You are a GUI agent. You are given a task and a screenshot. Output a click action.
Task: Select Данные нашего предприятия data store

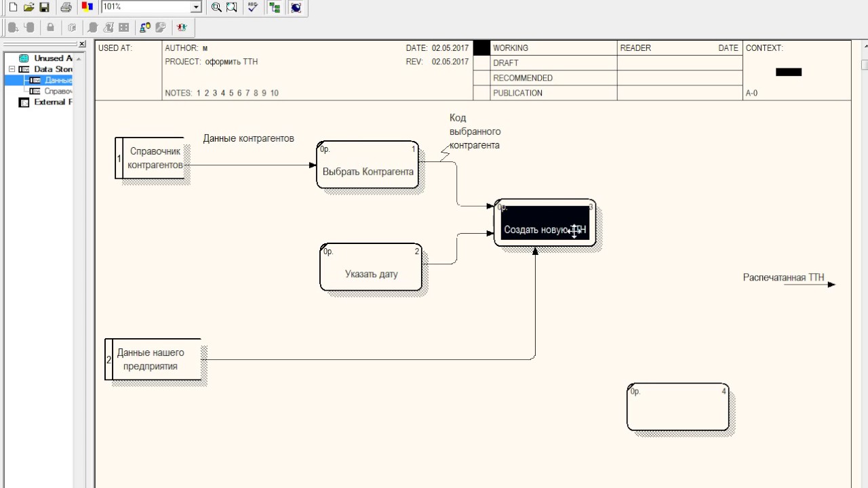[153, 359]
